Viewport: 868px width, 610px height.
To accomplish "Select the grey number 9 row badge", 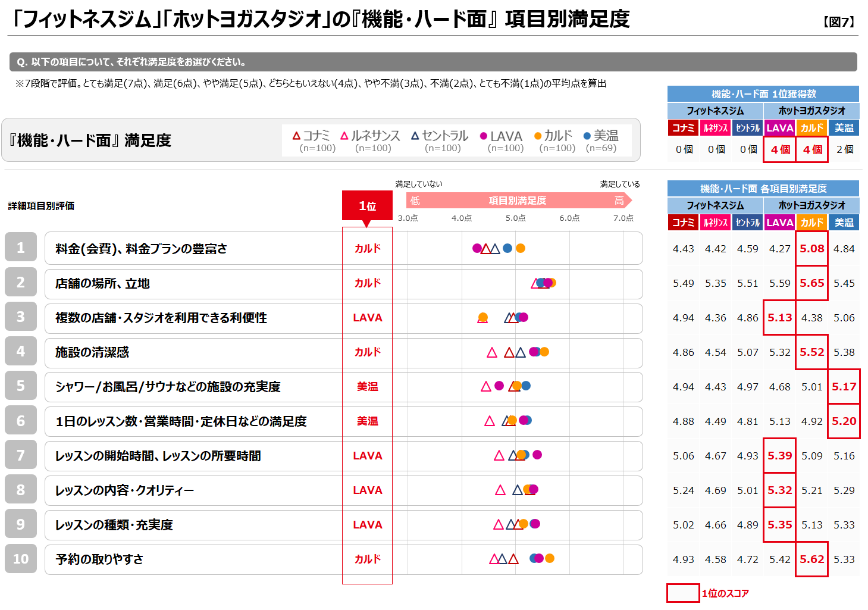I will pyautogui.click(x=21, y=524).
